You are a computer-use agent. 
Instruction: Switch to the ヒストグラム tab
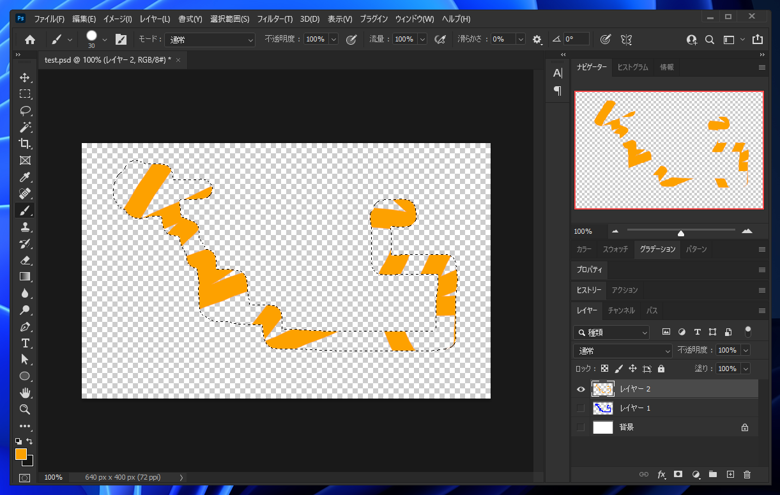[632, 67]
